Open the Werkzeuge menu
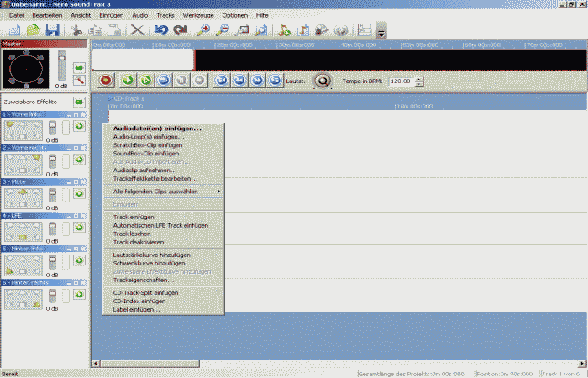The image size is (588, 378). 197,15
